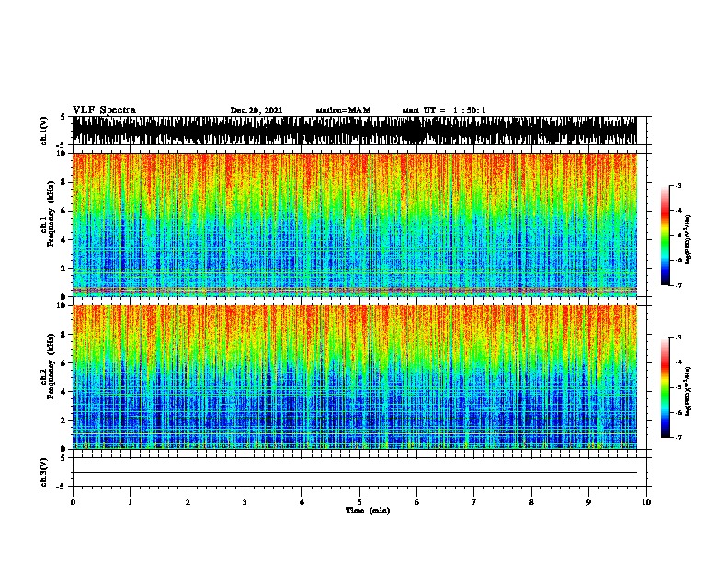This screenshot has height=563, width=728.
Task: Click the ch.1 spectrogram plot area
Action: point(354,224)
